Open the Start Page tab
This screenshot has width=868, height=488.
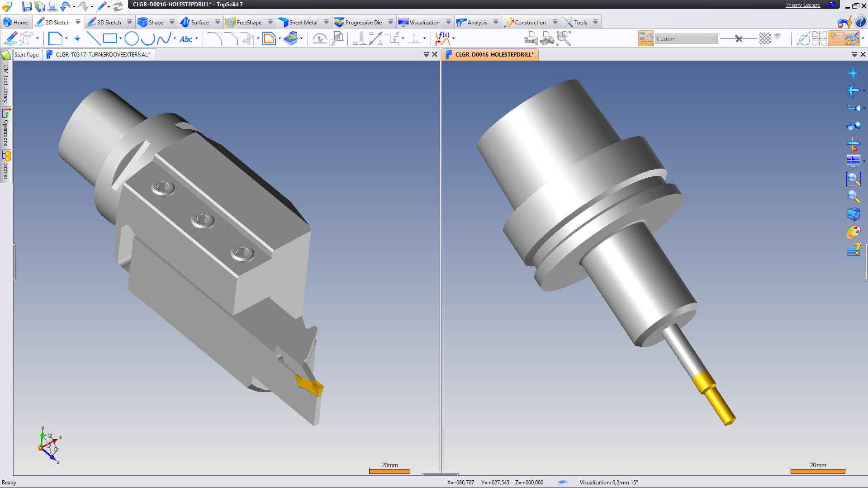point(26,54)
